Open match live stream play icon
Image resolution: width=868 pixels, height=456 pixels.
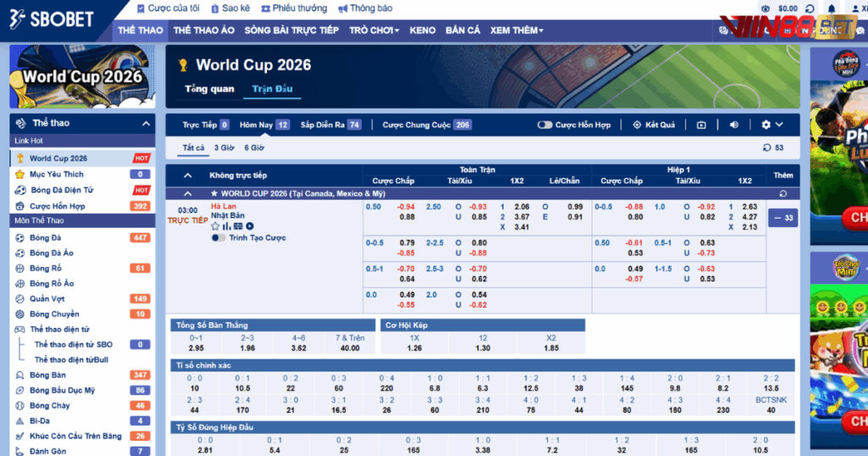pos(250,226)
